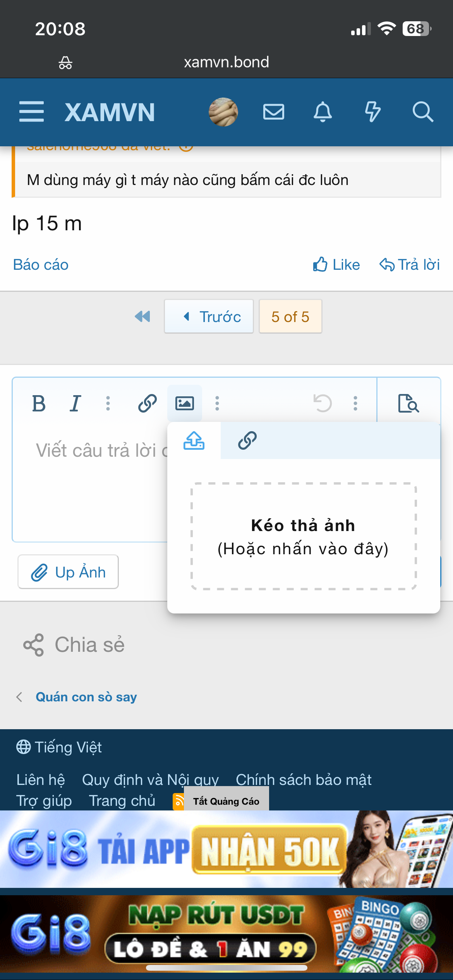The image size is (453, 980).
Task: Click the lightning bolt what's new icon
Action: [x=372, y=112]
